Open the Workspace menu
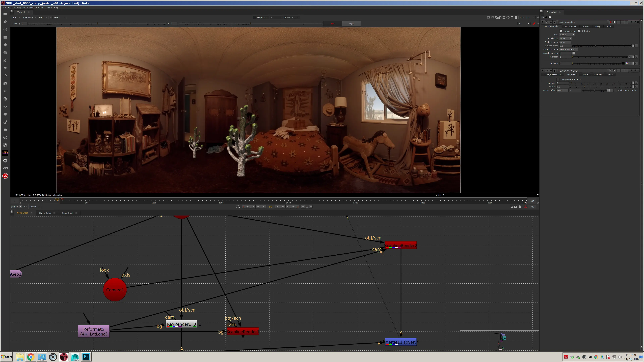Viewport: 644px width, 362px height. pos(19,8)
